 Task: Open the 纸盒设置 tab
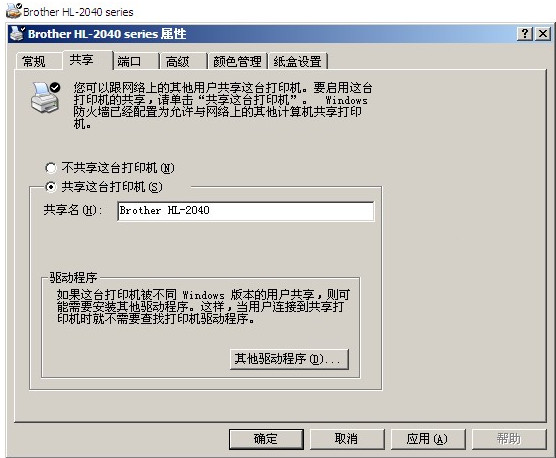(x=297, y=62)
